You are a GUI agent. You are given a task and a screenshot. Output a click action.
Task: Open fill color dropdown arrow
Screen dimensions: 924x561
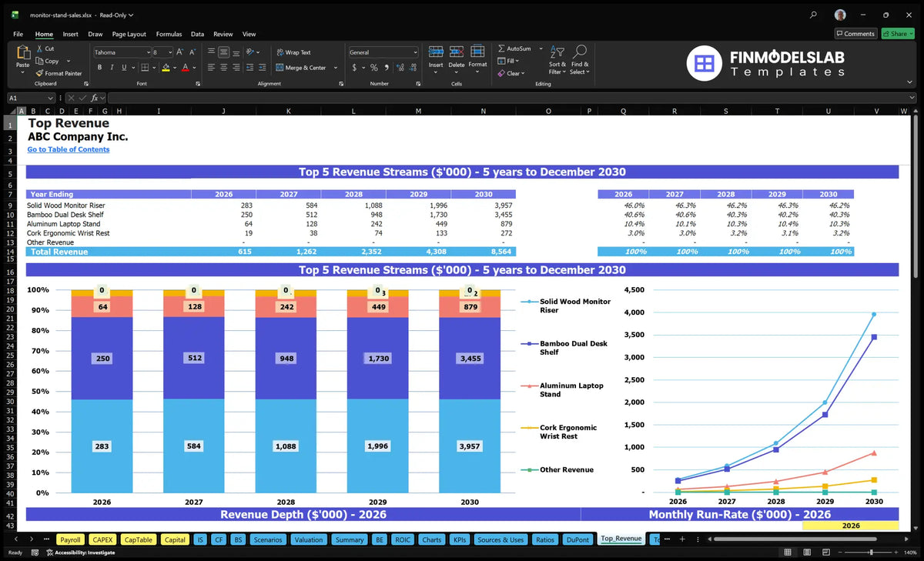174,68
